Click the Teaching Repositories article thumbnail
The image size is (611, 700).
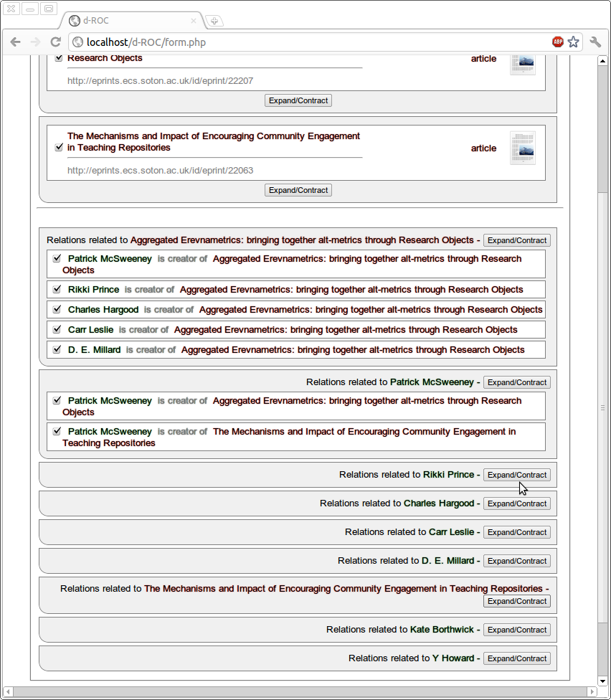pyautogui.click(x=522, y=148)
